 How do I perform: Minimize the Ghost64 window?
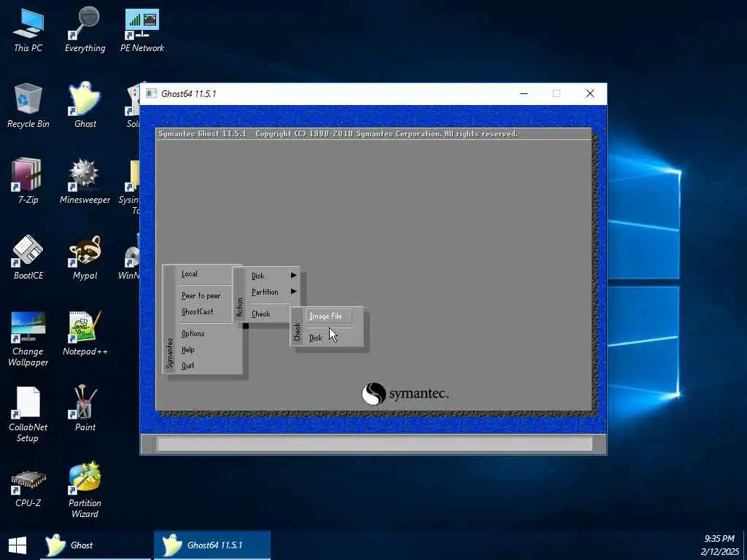[x=524, y=94]
